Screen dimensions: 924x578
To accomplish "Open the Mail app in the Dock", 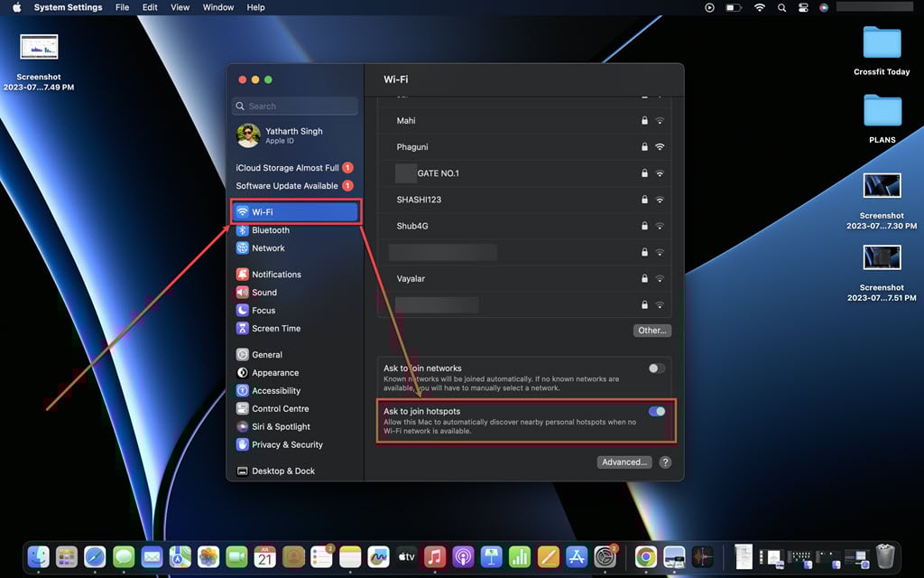I will 152,556.
